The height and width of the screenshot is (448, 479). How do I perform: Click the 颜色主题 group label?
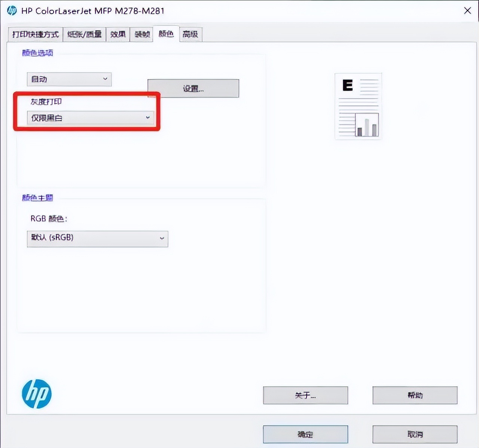coord(37,198)
